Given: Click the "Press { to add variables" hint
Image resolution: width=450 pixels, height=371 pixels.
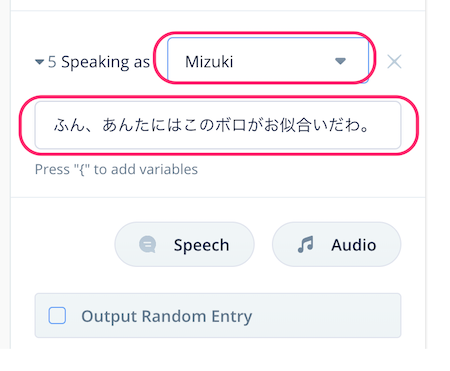Looking at the screenshot, I should point(116,169).
